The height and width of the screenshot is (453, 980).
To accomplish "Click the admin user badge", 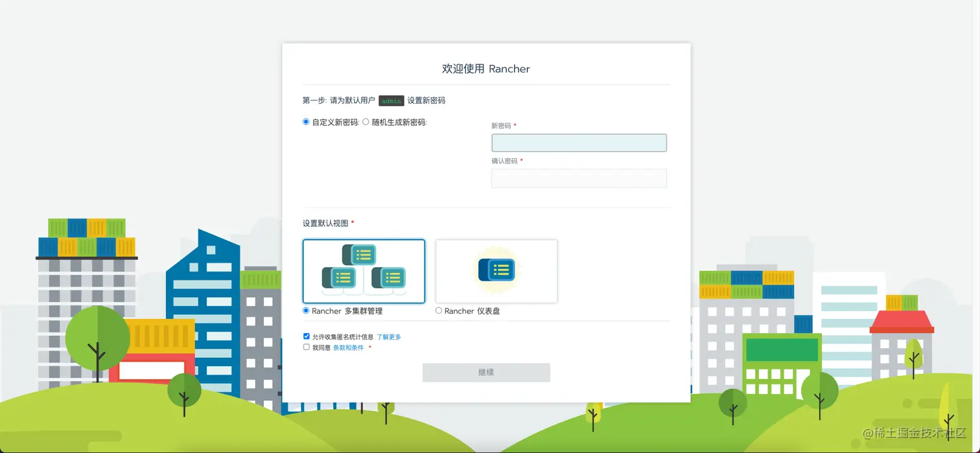I will [x=391, y=101].
